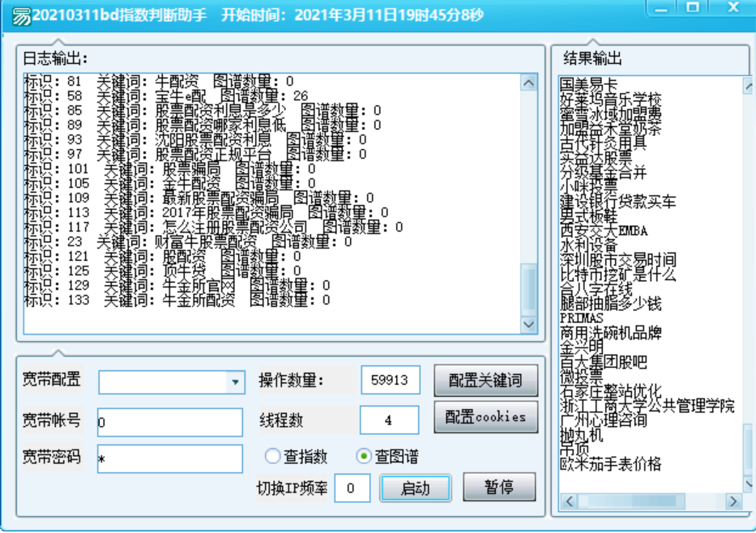Select 建设银行贷款买车 in result list
756x533 pixels.
[x=617, y=202]
